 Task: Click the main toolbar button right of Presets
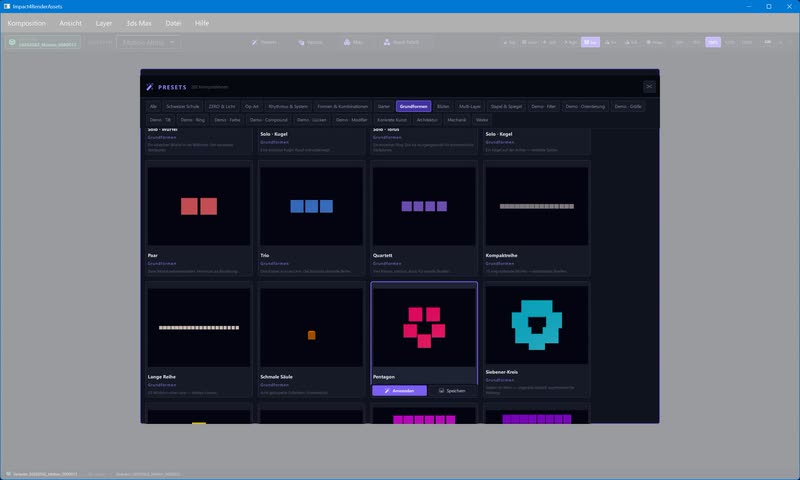coord(310,42)
